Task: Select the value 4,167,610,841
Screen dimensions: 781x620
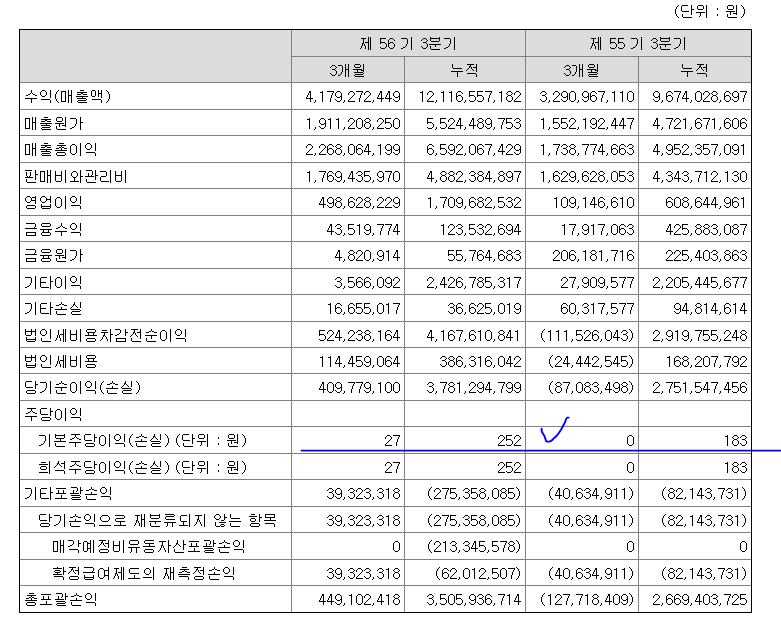Action: (x=474, y=336)
